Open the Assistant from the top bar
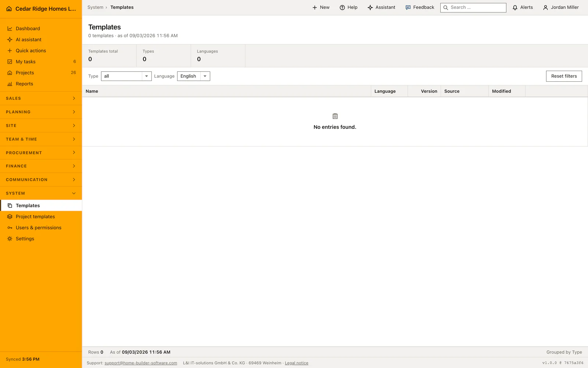Screen dimensions: 588x368 pos(381,7)
